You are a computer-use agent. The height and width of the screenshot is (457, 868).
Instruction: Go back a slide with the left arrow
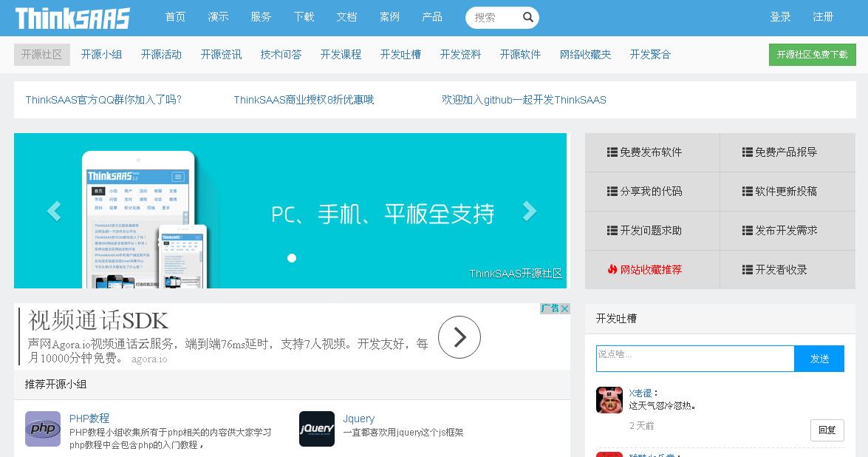pos(53,211)
